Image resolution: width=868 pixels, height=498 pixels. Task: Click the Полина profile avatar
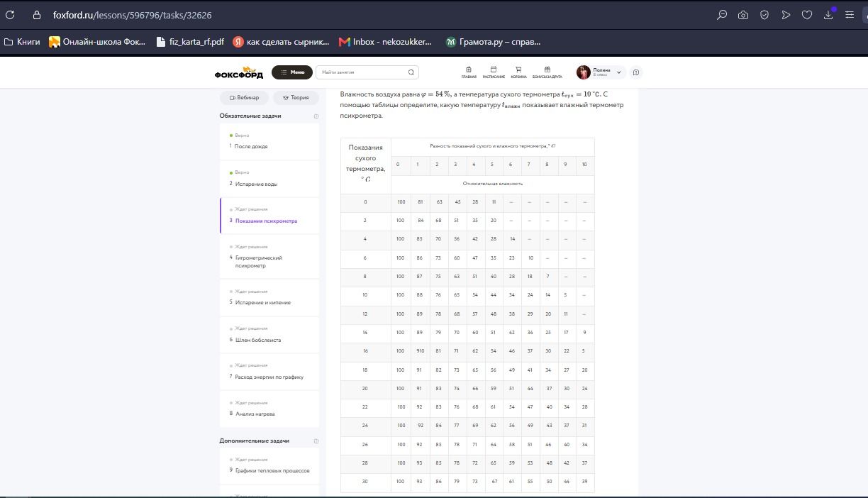point(584,72)
